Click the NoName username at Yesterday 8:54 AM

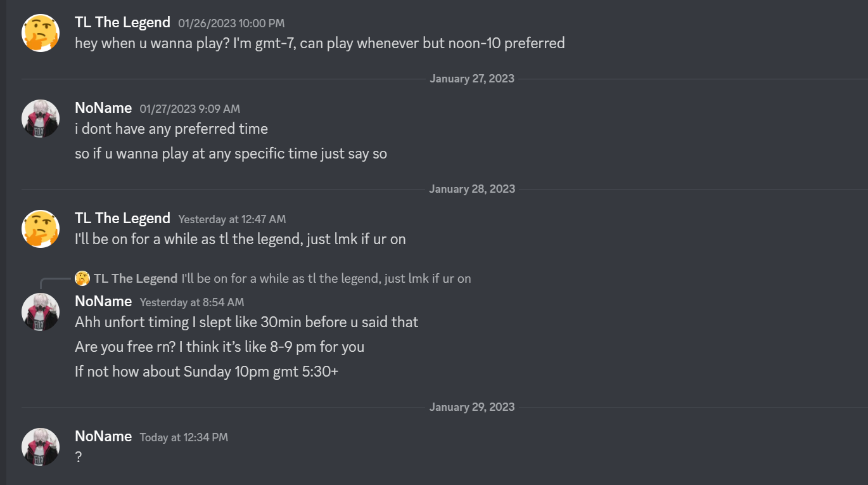103,301
